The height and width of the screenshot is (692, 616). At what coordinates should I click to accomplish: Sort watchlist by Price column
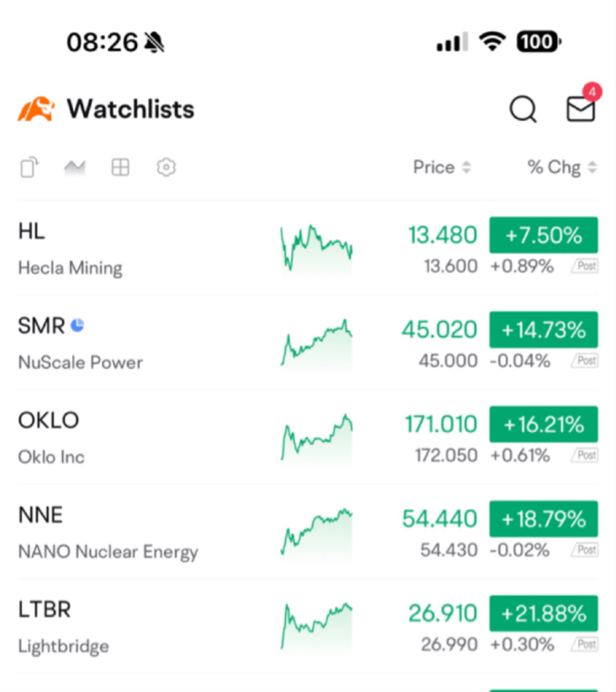point(442,168)
